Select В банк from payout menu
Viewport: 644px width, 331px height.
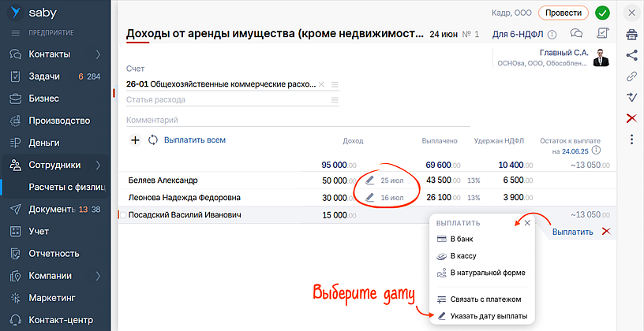[461, 240]
